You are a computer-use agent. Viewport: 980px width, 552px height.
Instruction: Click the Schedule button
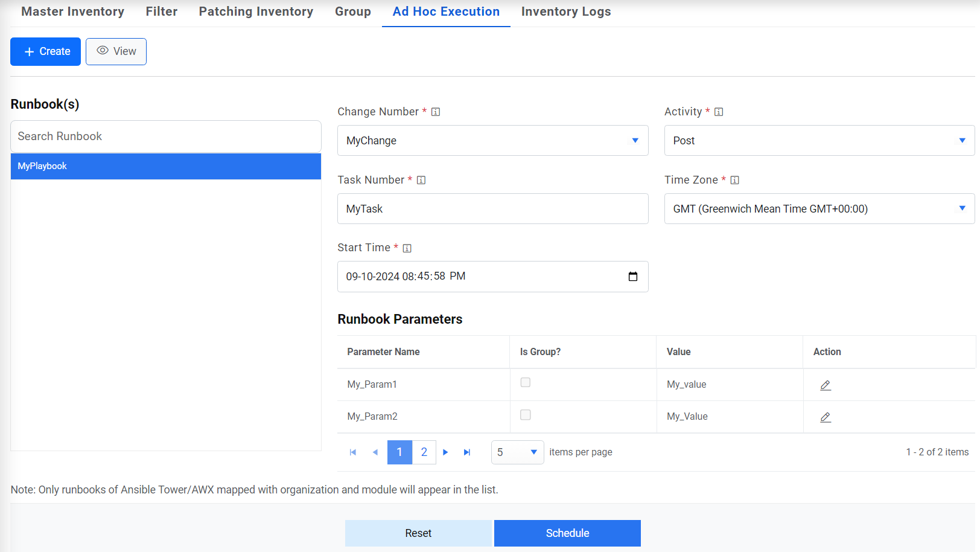coord(567,533)
